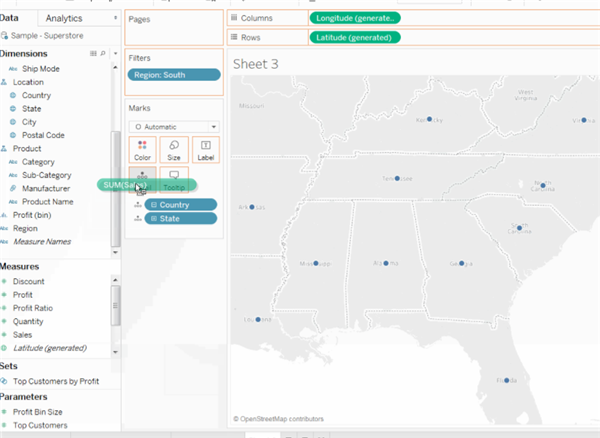Viewport: 600px width, 438px height.
Task: Select the Latitude (generated) pill in Rows
Action: pos(355,37)
